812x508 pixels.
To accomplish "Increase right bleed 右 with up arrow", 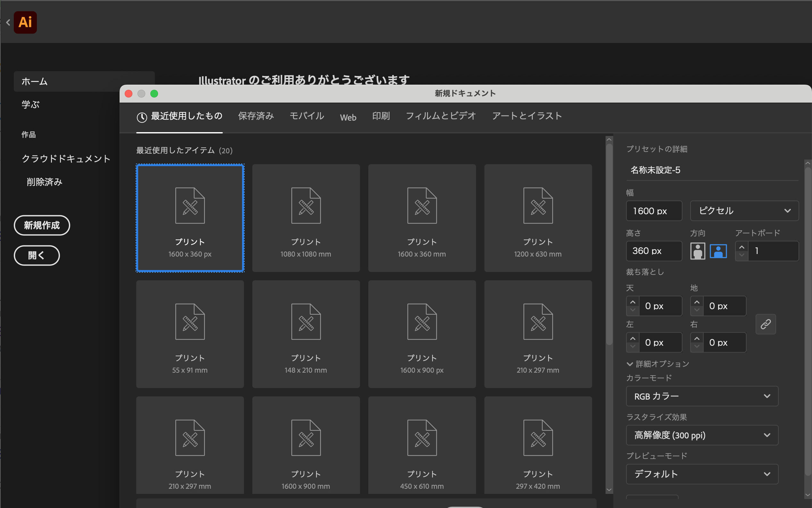I will coord(697,338).
